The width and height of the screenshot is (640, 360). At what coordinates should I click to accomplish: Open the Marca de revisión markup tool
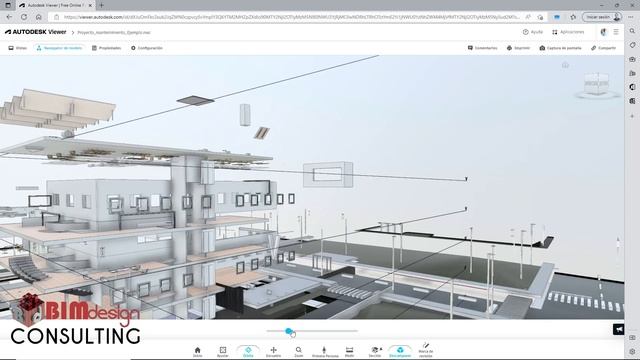tap(426, 351)
